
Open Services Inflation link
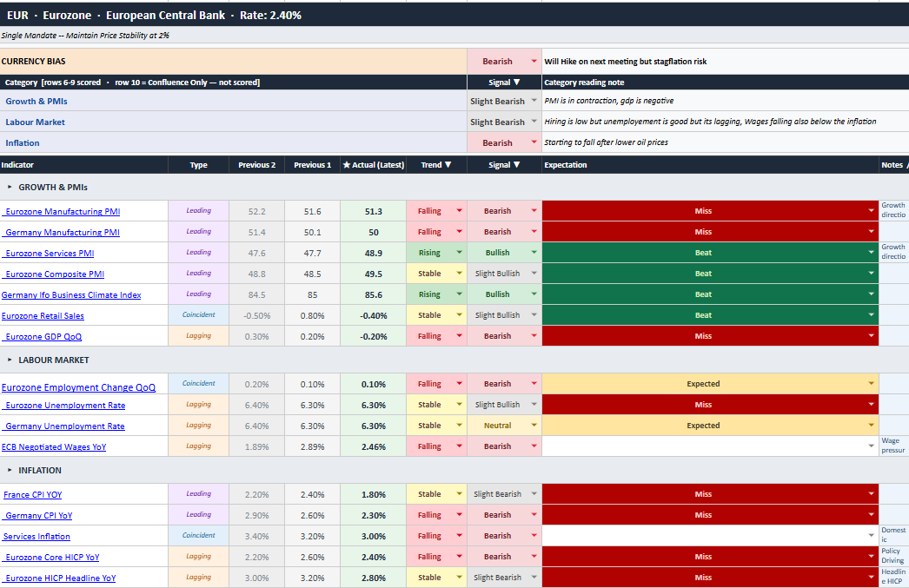[36, 537]
